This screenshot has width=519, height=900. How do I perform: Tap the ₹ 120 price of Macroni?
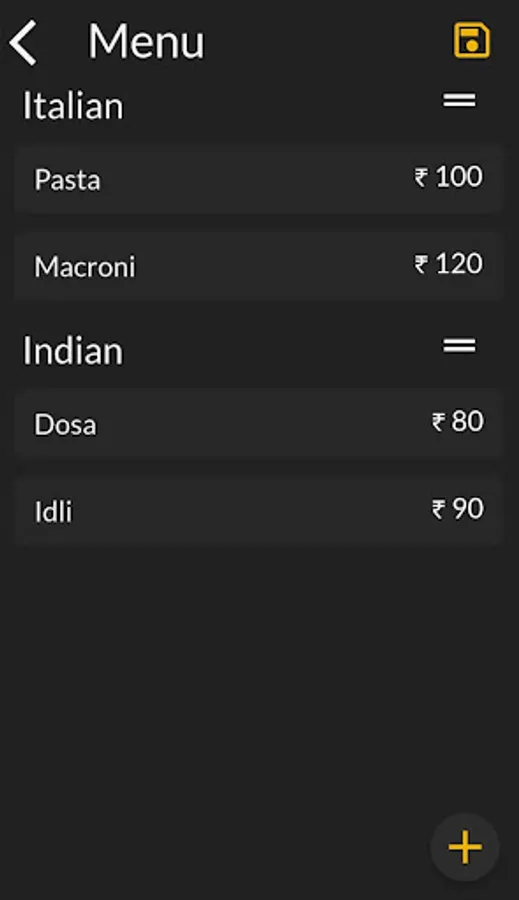tap(448, 264)
